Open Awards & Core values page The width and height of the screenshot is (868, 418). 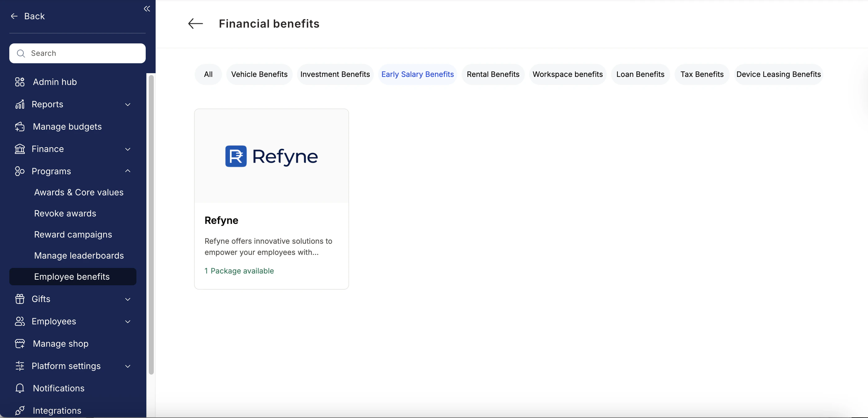click(79, 192)
